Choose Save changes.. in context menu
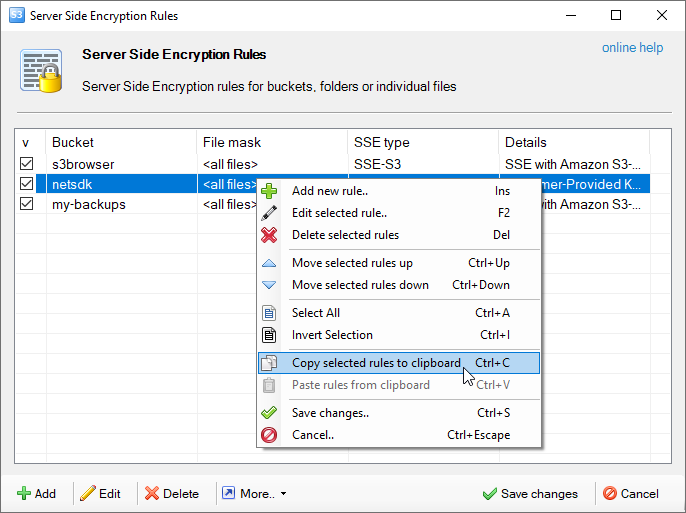This screenshot has height=513, width=686. 399,413
